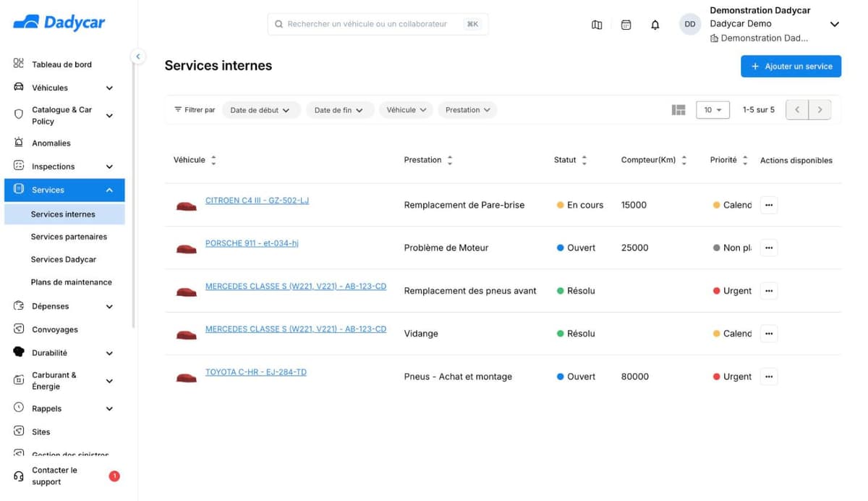
Task: Click the Anomalies alarm icon
Action: pos(19,143)
